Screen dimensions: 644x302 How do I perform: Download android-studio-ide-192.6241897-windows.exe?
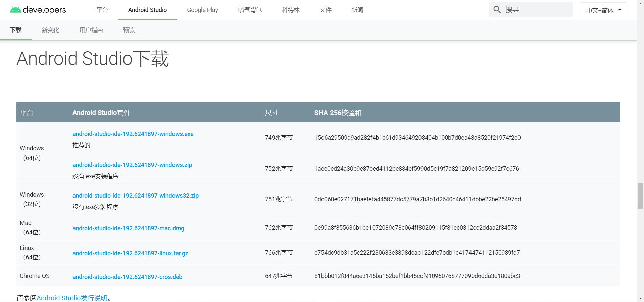coord(133,134)
